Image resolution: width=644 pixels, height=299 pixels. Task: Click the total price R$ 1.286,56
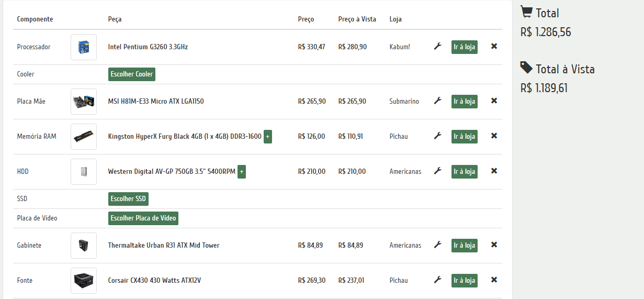[546, 32]
